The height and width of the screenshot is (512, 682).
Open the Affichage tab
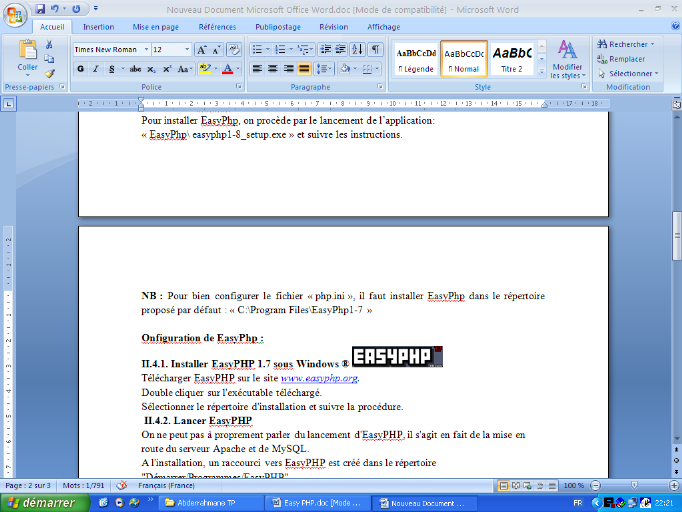pyautogui.click(x=384, y=27)
